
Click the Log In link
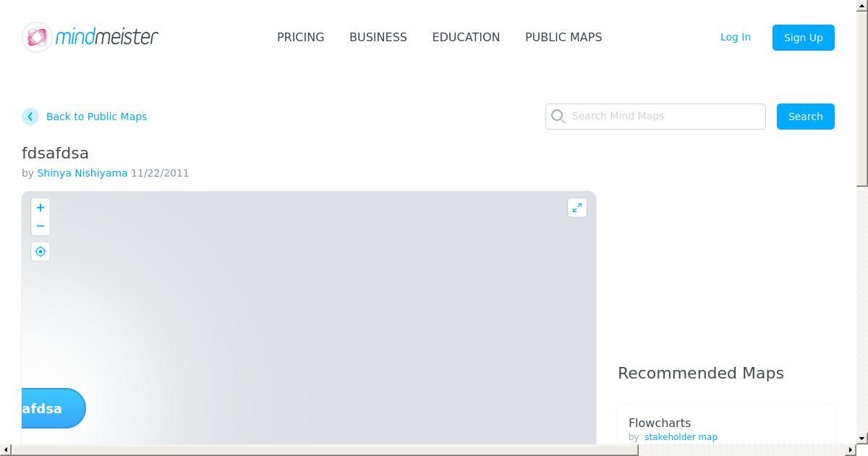point(736,37)
